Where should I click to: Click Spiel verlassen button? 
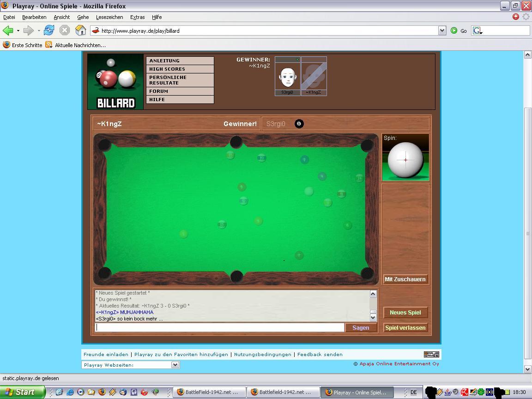405,328
